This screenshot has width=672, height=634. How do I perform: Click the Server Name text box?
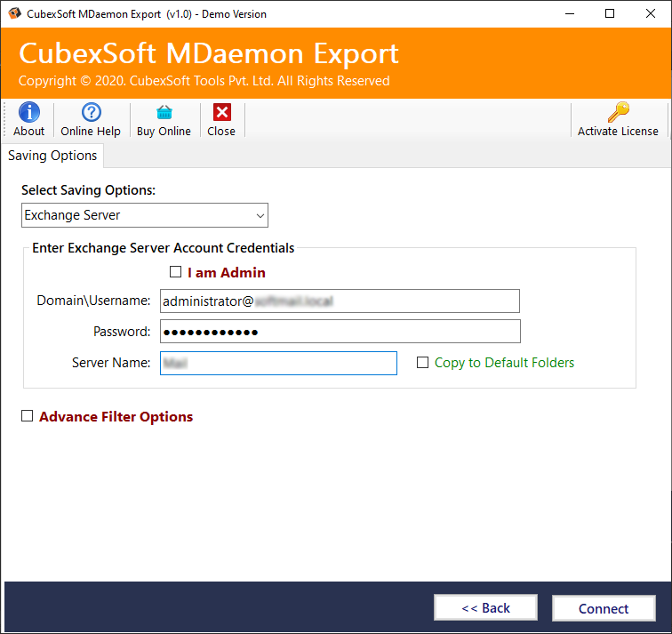[278, 363]
